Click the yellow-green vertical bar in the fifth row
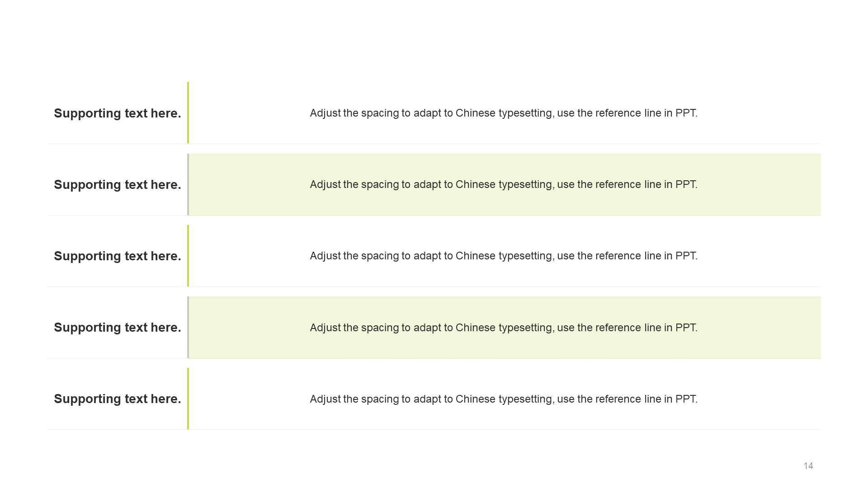 (188, 399)
